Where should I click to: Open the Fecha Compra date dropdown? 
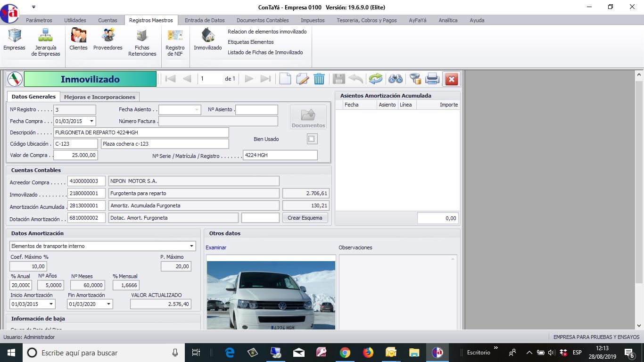[x=91, y=121]
